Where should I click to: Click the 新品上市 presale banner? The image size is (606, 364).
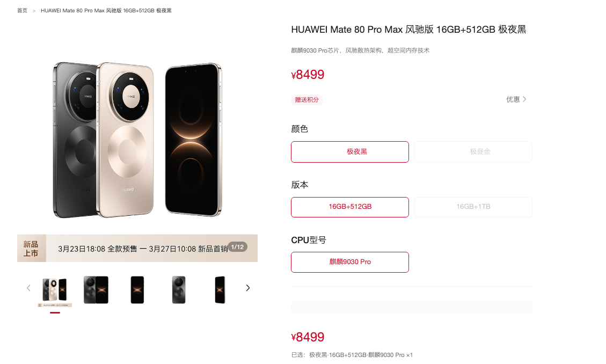pos(137,249)
